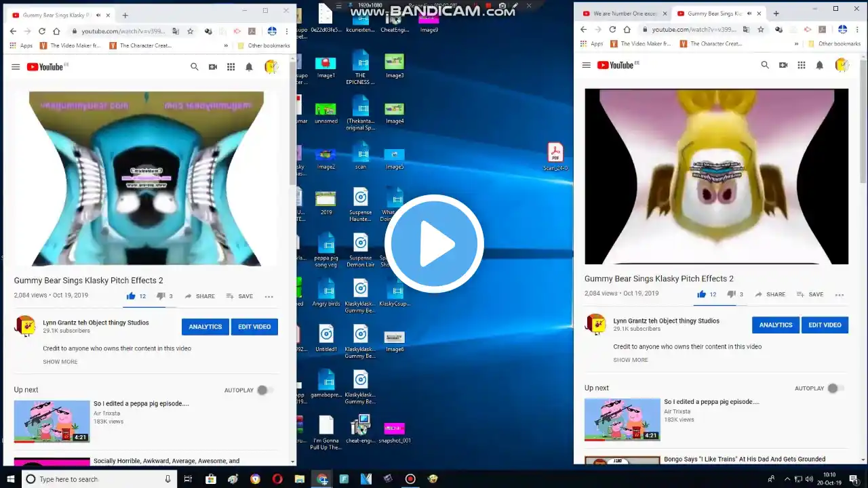Open the notifications bell in the right window

coord(819,65)
